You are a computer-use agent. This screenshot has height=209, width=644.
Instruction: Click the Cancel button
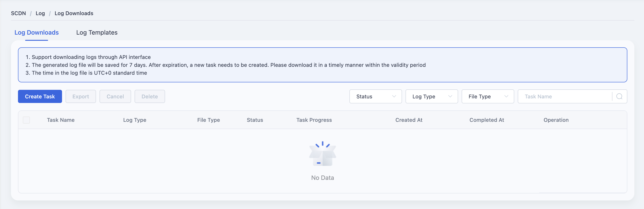click(x=115, y=96)
